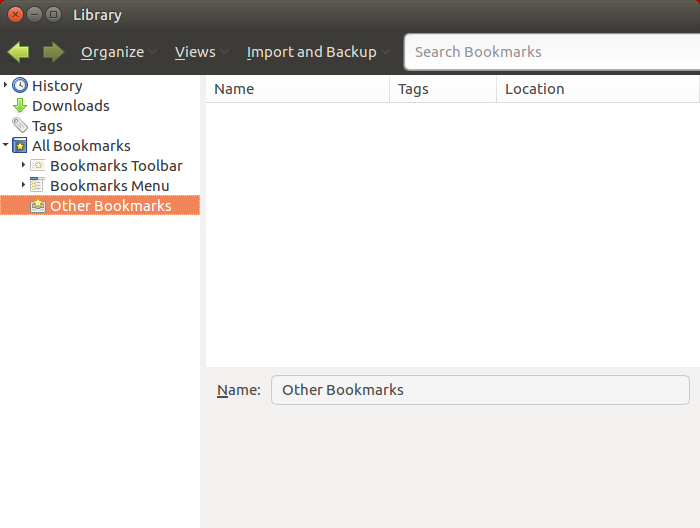This screenshot has width=700, height=528.
Task: Click the Tags label icon
Action: point(20,125)
